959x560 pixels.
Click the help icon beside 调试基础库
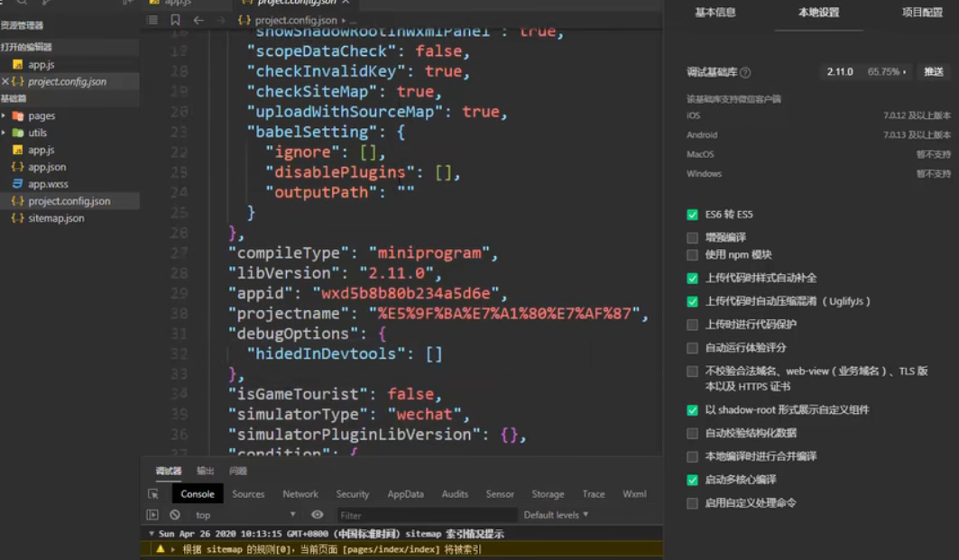click(745, 73)
